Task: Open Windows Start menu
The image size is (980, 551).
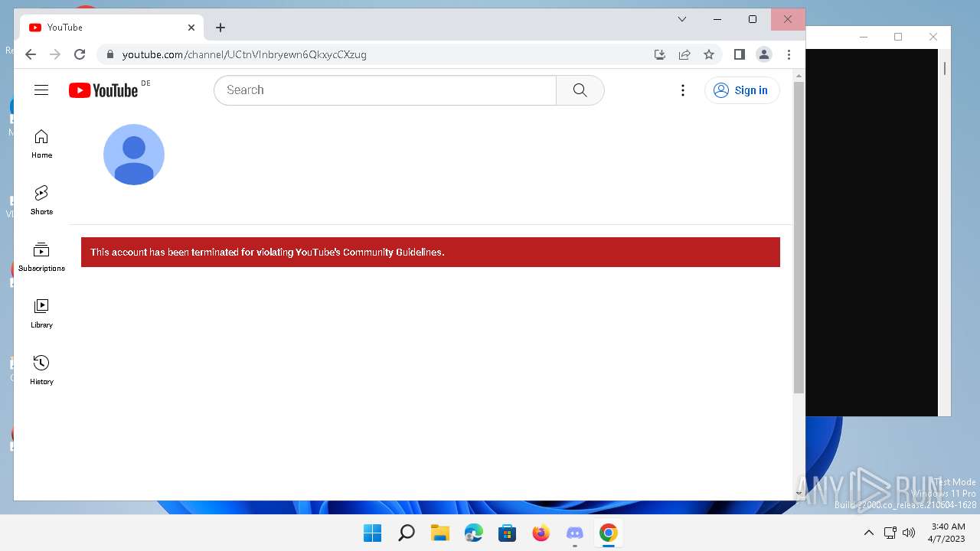Action: coord(373,533)
